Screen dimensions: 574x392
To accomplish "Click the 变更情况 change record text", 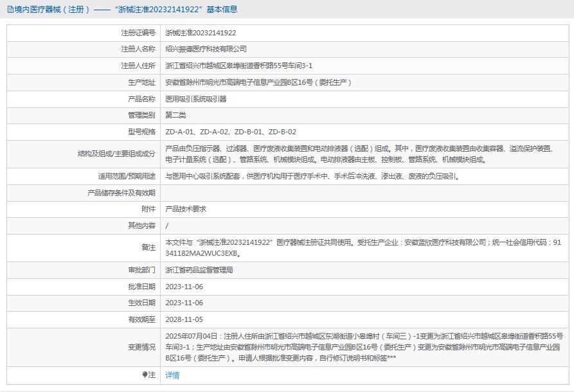I will pos(363,346).
